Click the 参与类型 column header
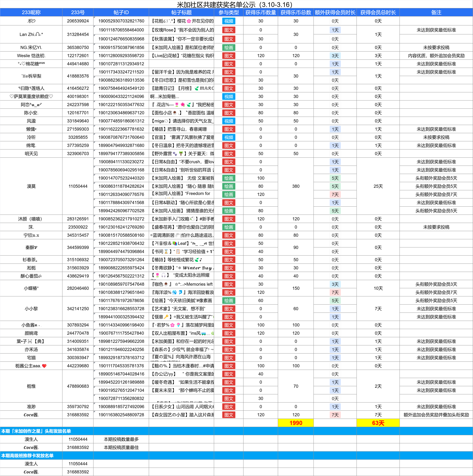 (229, 12)
